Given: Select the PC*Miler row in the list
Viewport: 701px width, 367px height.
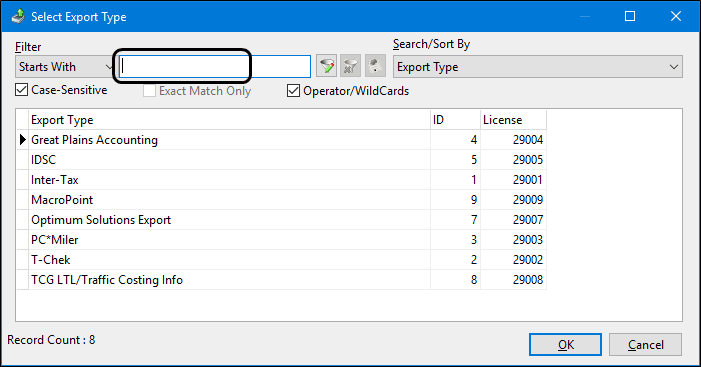Looking at the screenshot, I should (282, 240).
